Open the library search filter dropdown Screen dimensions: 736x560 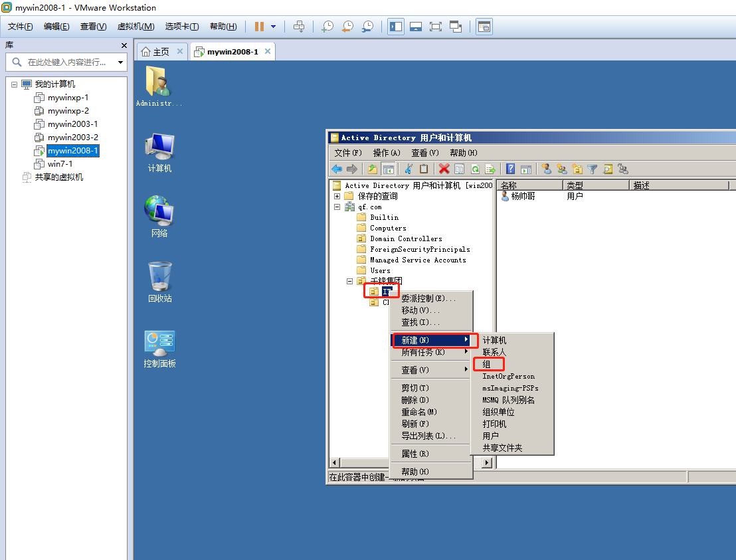pos(121,62)
